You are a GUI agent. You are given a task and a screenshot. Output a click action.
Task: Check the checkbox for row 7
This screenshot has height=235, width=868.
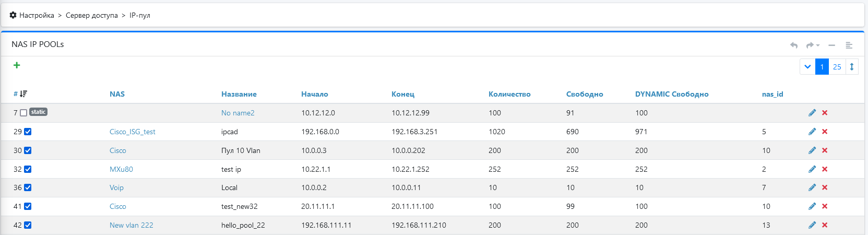click(23, 113)
